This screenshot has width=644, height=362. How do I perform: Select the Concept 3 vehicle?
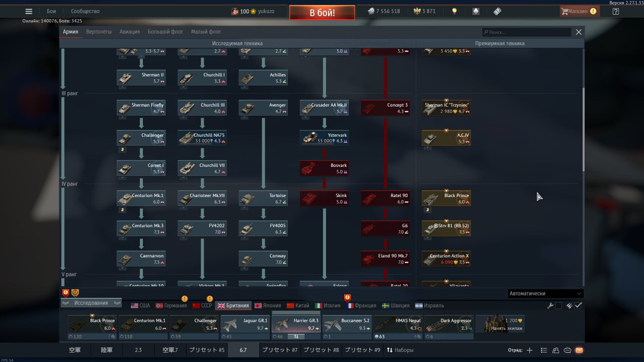pyautogui.click(x=385, y=108)
